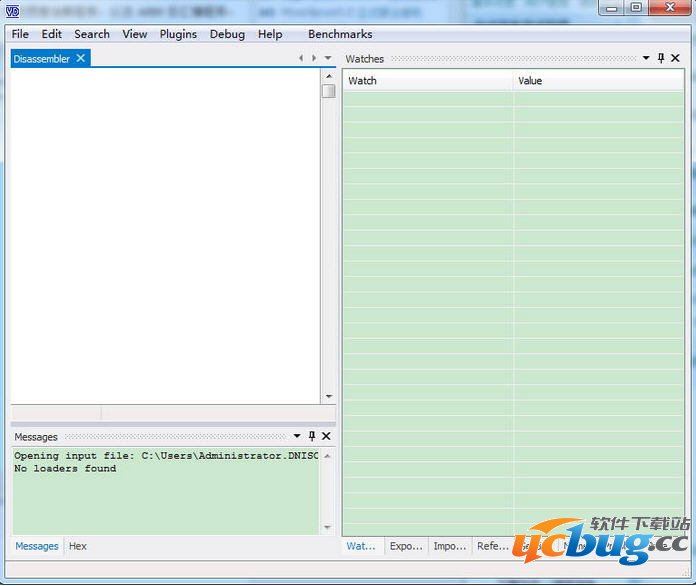Pin the Messages panel with the pushpin

pyautogui.click(x=312, y=436)
